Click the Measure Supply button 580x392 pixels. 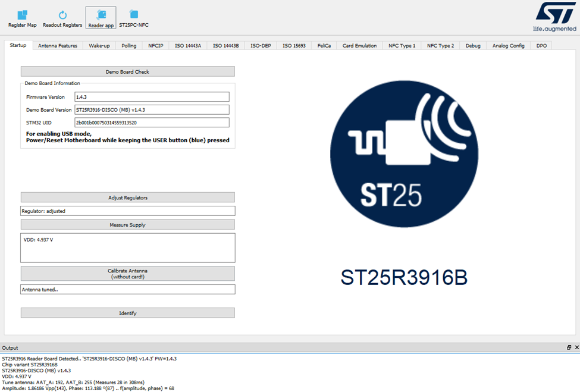[x=128, y=224]
